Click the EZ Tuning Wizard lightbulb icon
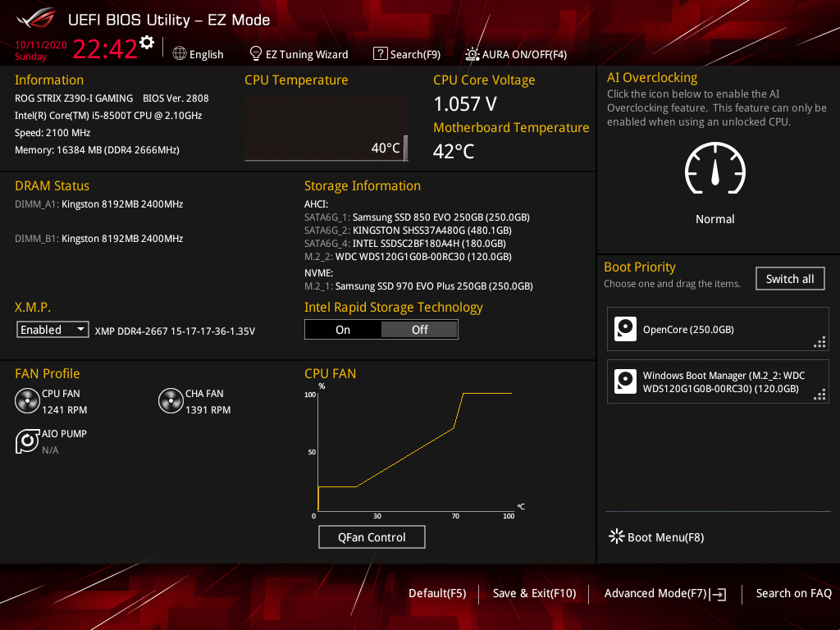The width and height of the screenshot is (840, 630). pos(256,53)
